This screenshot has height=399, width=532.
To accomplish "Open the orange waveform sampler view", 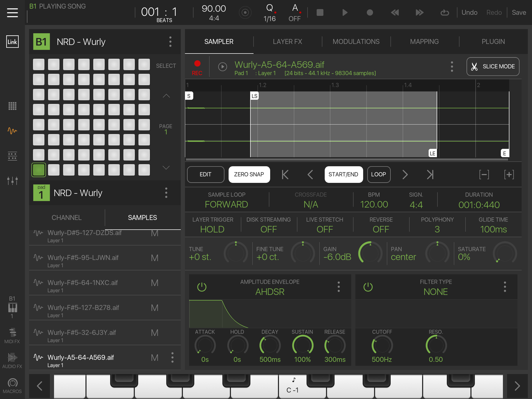I will [12, 130].
